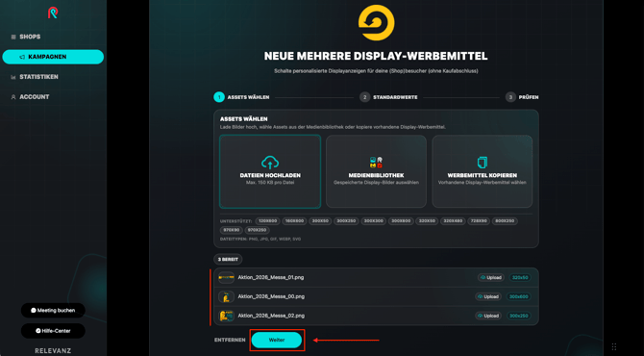The width and height of the screenshot is (644, 356).
Task: Open Meeting buchen
Action: click(53, 311)
